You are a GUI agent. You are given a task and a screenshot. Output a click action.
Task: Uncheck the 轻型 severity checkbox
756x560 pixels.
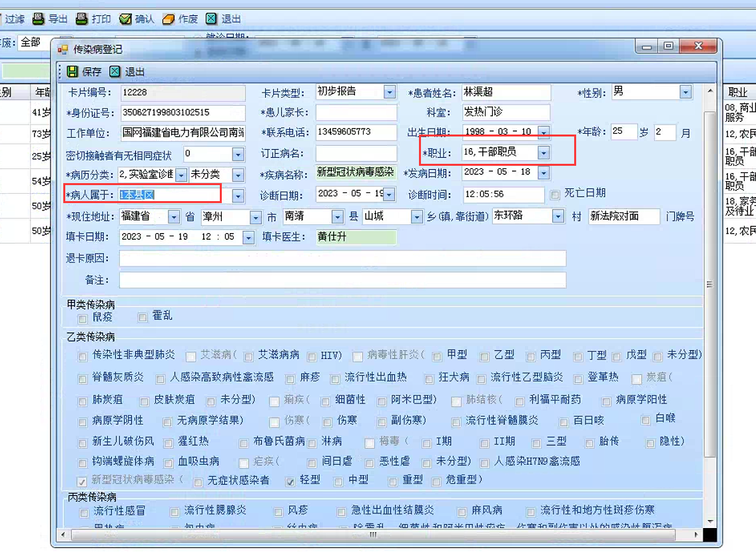tap(290, 481)
